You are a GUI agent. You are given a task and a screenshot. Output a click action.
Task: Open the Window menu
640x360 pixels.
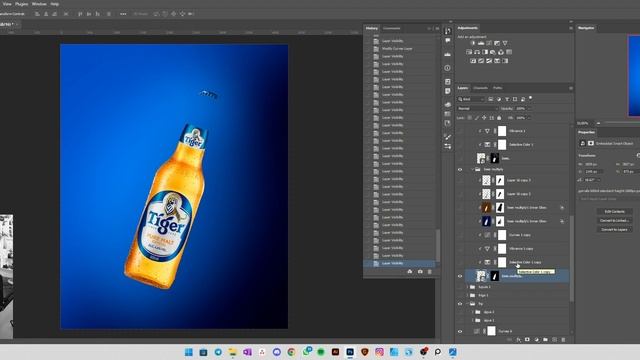(39, 4)
